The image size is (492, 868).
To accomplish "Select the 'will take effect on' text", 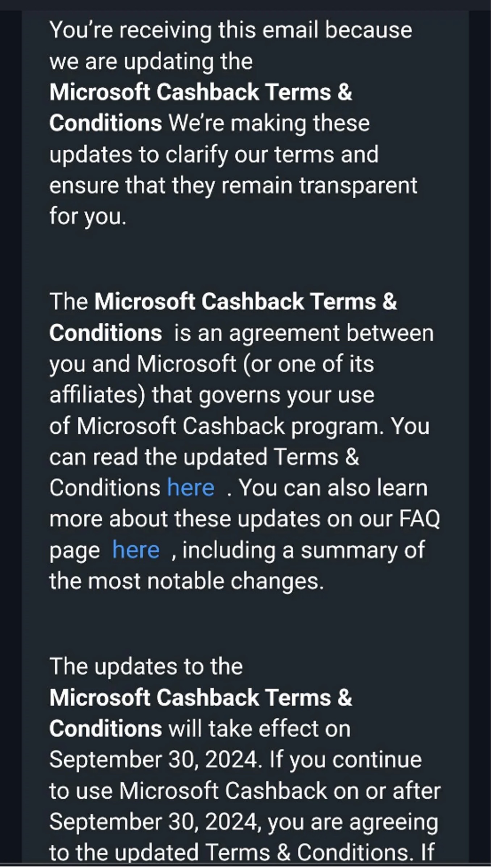I will coord(259,729).
